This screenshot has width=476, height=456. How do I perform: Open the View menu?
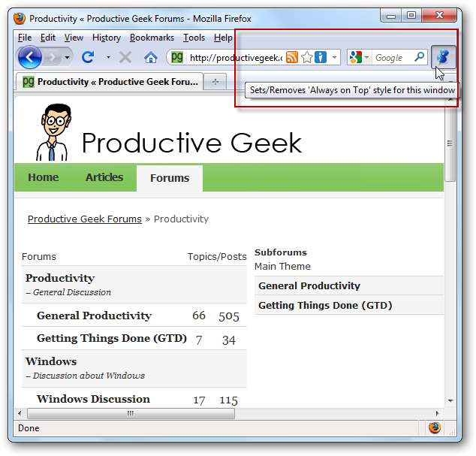tap(74, 38)
